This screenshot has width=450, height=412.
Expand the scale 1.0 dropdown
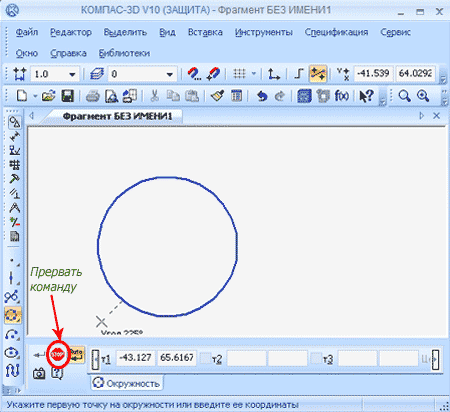pos(72,74)
